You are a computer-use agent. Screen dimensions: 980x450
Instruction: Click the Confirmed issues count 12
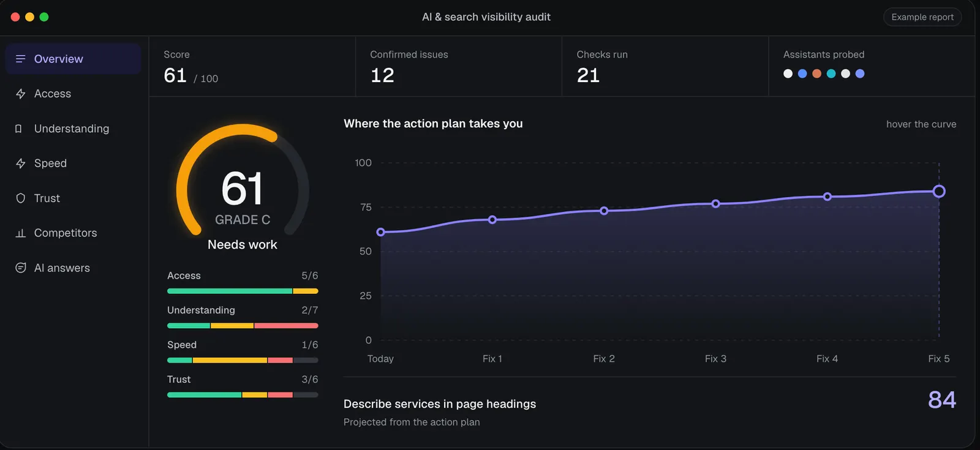tap(382, 75)
